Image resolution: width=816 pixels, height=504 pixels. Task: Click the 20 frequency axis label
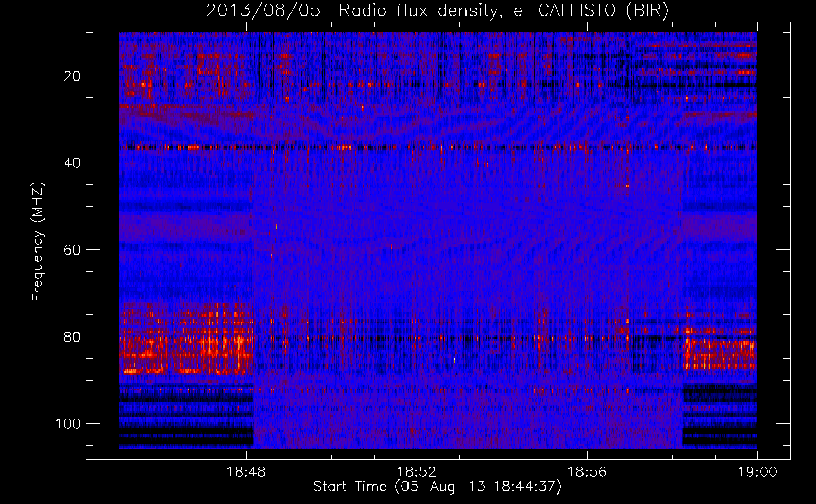(72, 76)
